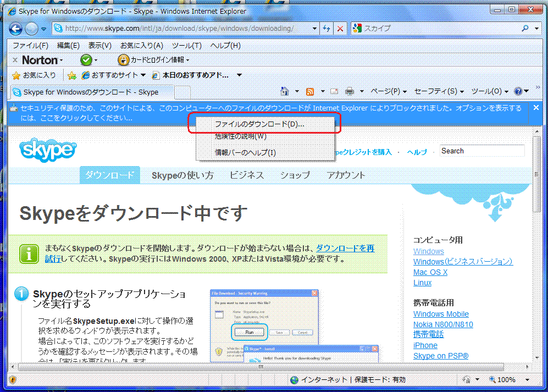Image resolution: width=548 pixels, height=392 pixels.
Task: Go back with the IE Back arrow
Action: point(15,29)
